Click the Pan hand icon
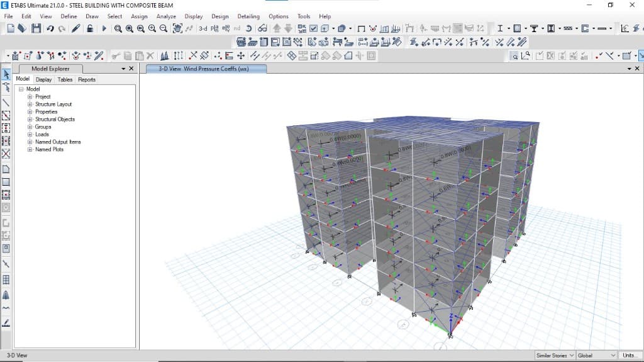Viewport: 644px width, 362px height. pos(177,28)
